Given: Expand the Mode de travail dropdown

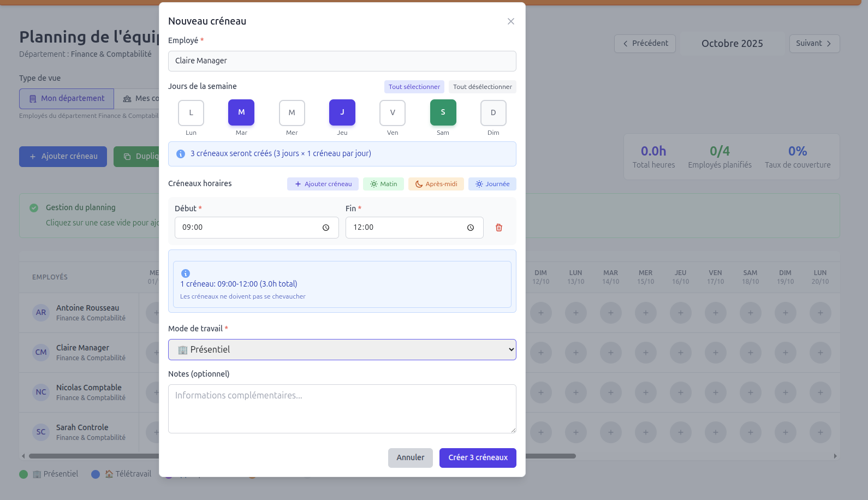Looking at the screenshot, I should 342,350.
